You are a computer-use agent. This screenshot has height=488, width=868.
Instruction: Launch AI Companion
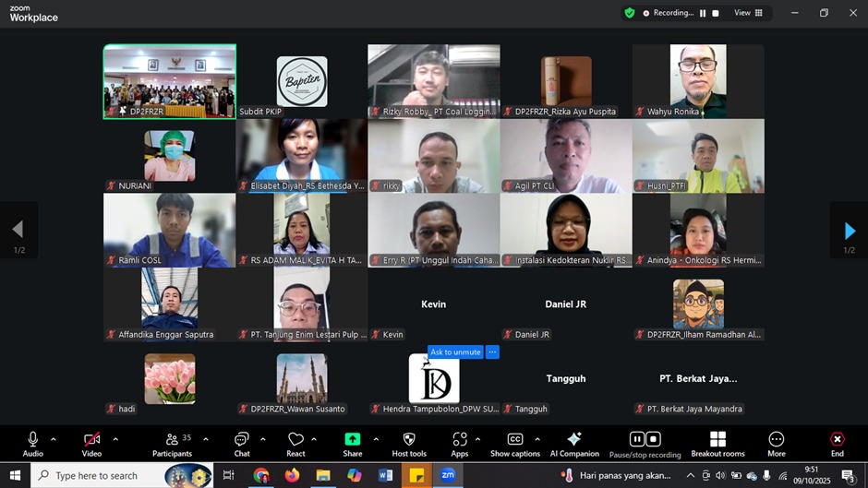573,443
